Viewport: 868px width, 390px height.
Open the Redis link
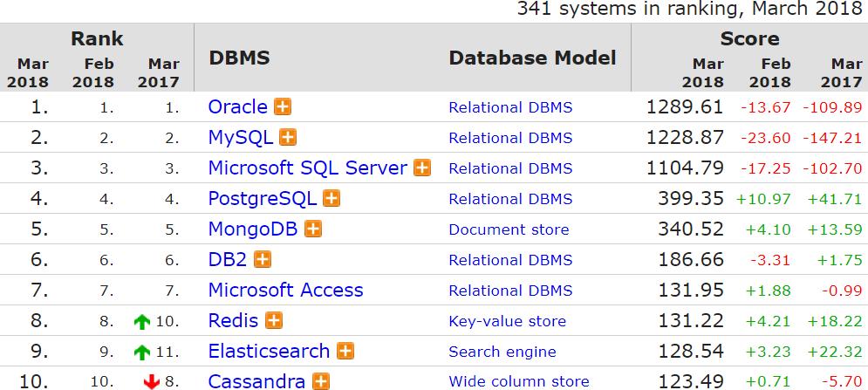click(x=234, y=320)
